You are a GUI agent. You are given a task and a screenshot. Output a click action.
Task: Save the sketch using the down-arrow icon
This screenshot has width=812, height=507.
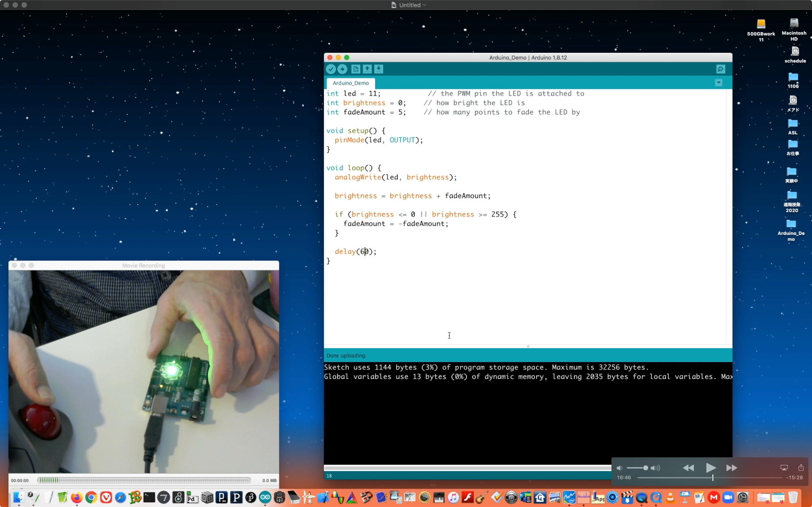click(379, 69)
